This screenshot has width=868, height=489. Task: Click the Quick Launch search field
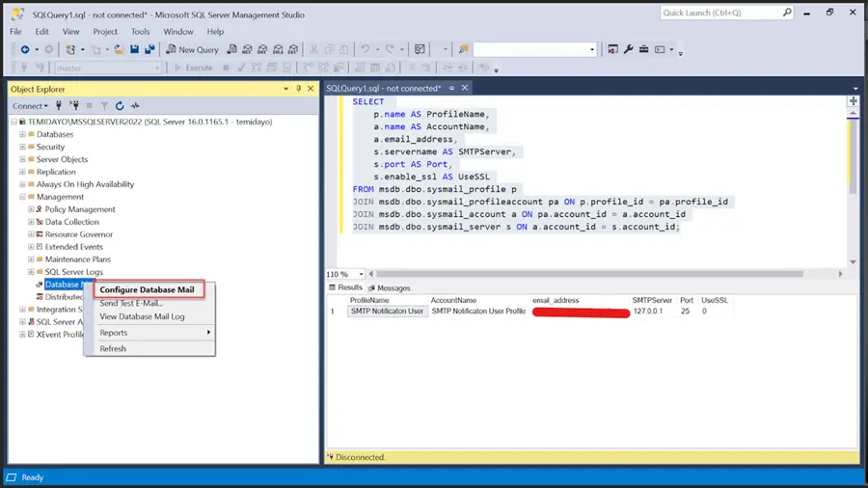coord(720,13)
